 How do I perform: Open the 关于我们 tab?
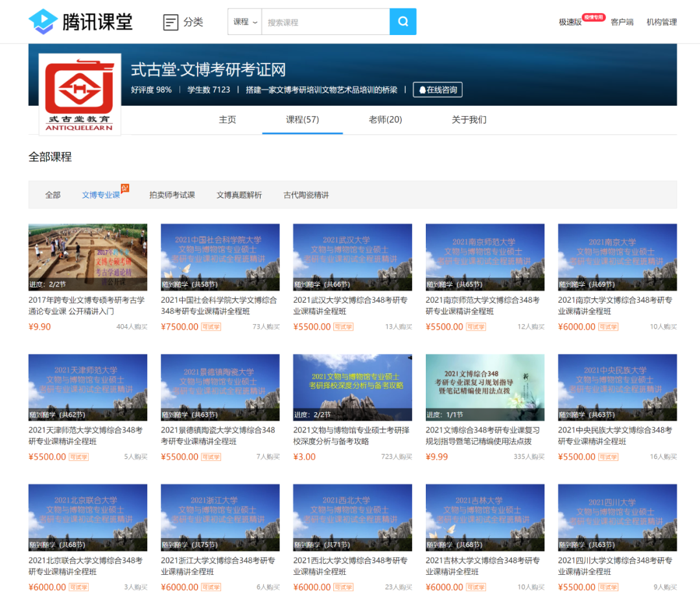coord(469,120)
